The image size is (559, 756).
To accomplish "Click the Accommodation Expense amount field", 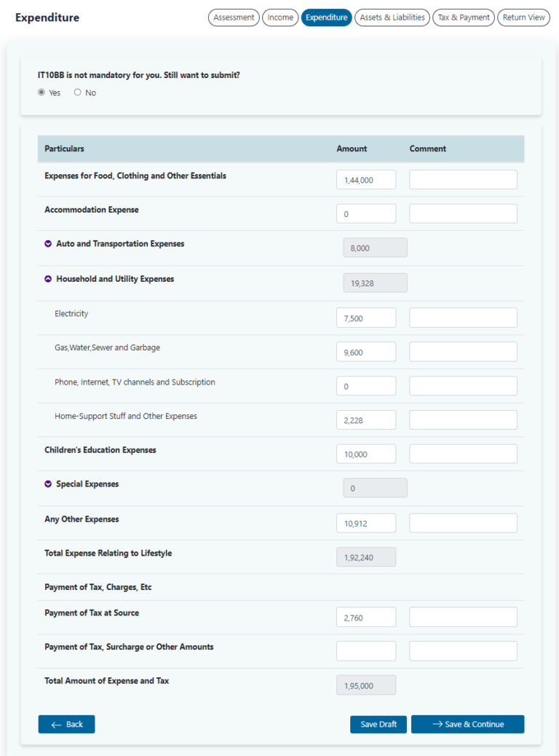I will click(365, 213).
